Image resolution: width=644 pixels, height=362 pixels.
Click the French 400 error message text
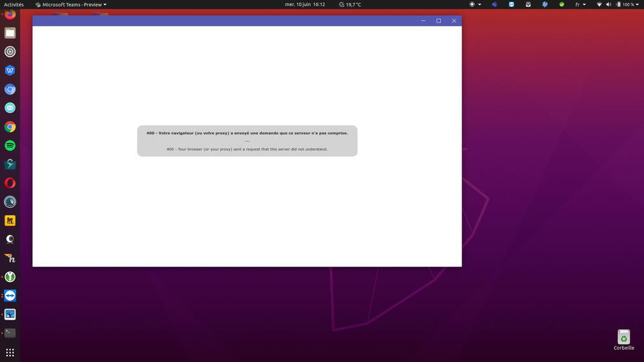(x=247, y=133)
